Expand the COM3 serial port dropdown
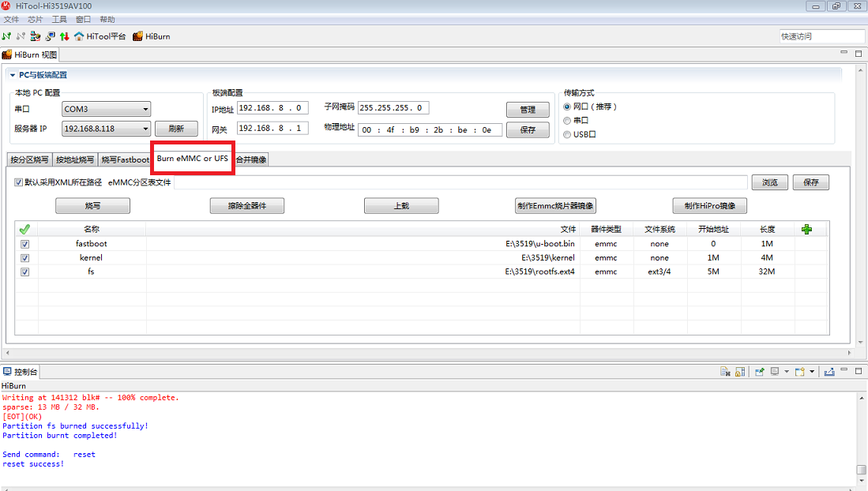 145,110
